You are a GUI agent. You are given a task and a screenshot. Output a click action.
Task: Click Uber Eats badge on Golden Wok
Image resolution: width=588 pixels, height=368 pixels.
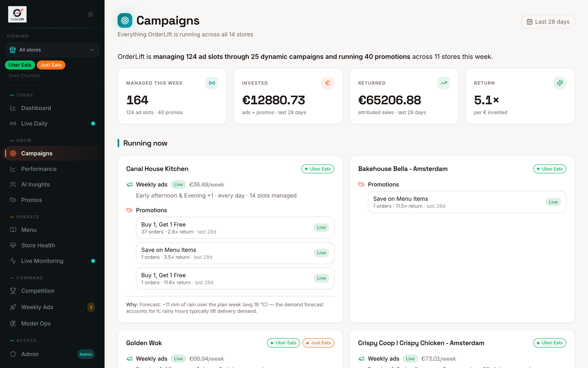click(x=284, y=343)
